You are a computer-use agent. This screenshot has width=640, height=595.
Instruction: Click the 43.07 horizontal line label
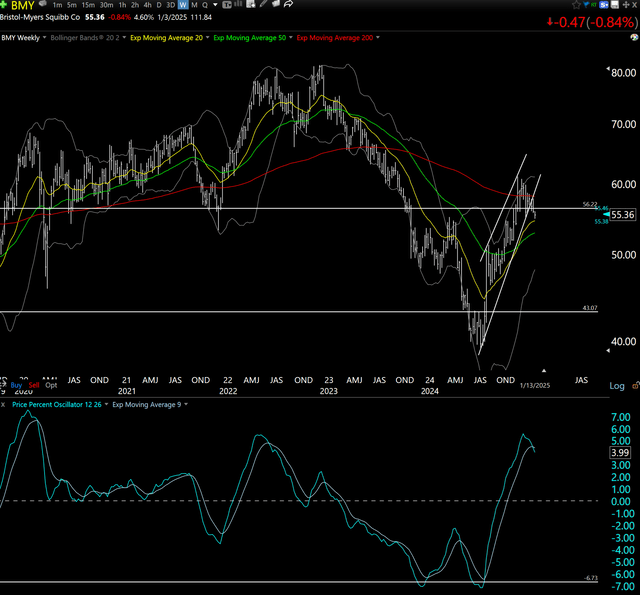[590, 308]
